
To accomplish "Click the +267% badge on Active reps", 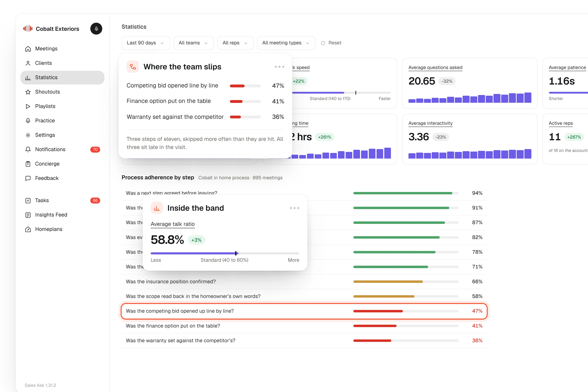I will (574, 137).
